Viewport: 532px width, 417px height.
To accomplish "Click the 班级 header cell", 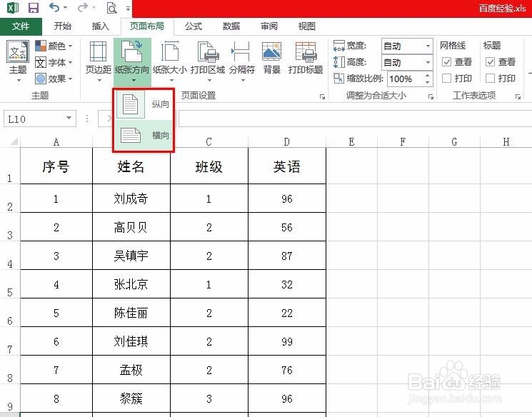I will pyautogui.click(x=209, y=166).
